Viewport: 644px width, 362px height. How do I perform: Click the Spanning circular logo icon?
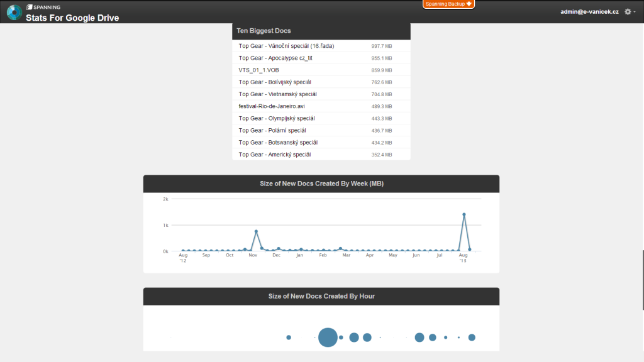[14, 13]
